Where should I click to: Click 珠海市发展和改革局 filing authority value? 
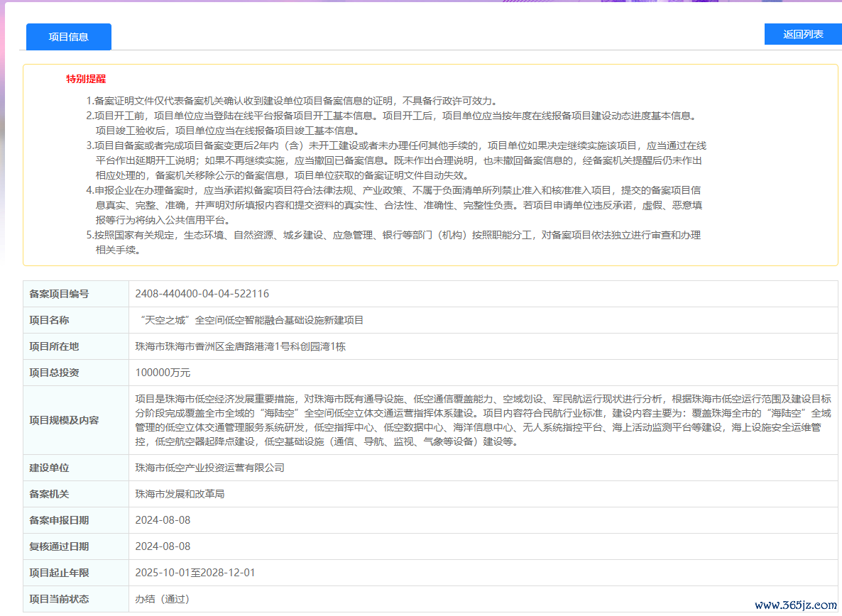(180, 494)
